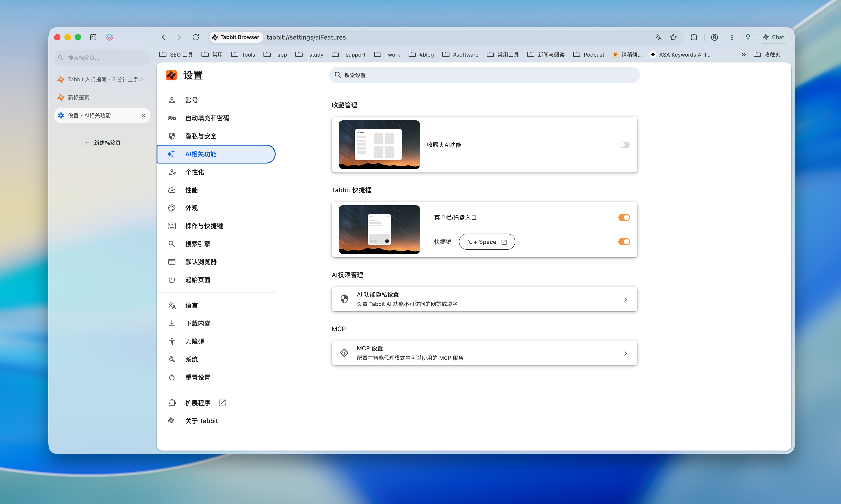Image resolution: width=841 pixels, height=504 pixels.
Task: Click the 搜索设置 search box
Action: coord(484,75)
